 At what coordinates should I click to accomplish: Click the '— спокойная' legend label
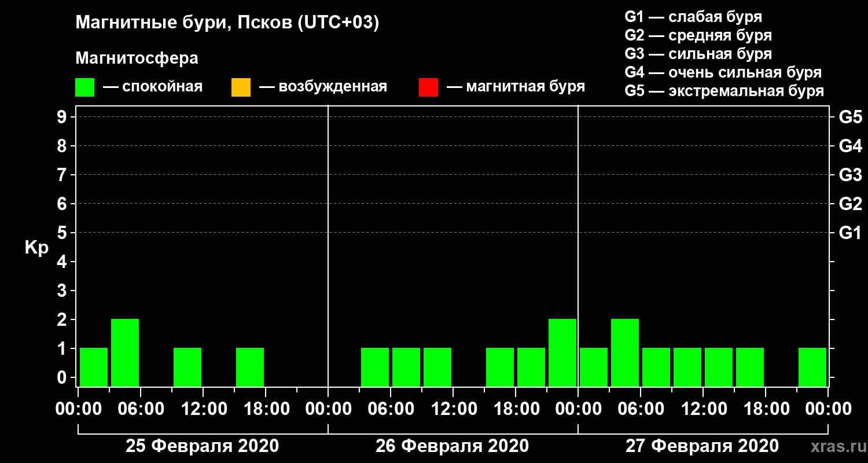[153, 87]
